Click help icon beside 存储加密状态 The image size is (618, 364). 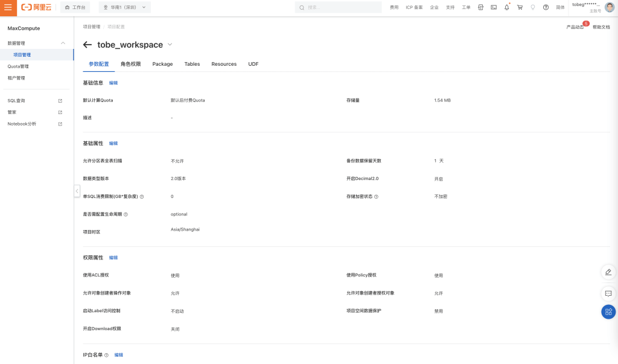(376, 197)
